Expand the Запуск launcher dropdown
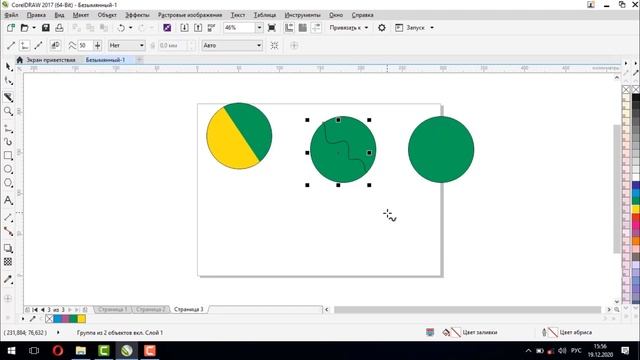This screenshot has height=360, width=640. point(432,28)
